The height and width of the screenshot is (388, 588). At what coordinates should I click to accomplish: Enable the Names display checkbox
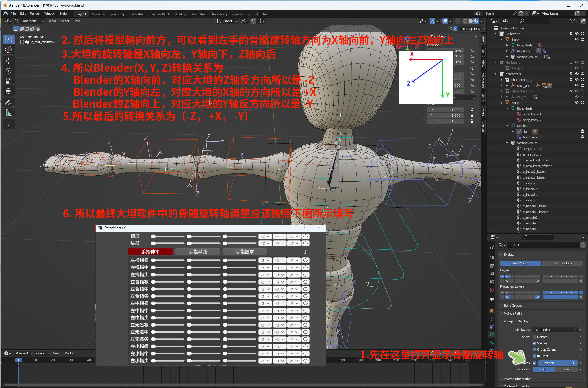click(534, 337)
